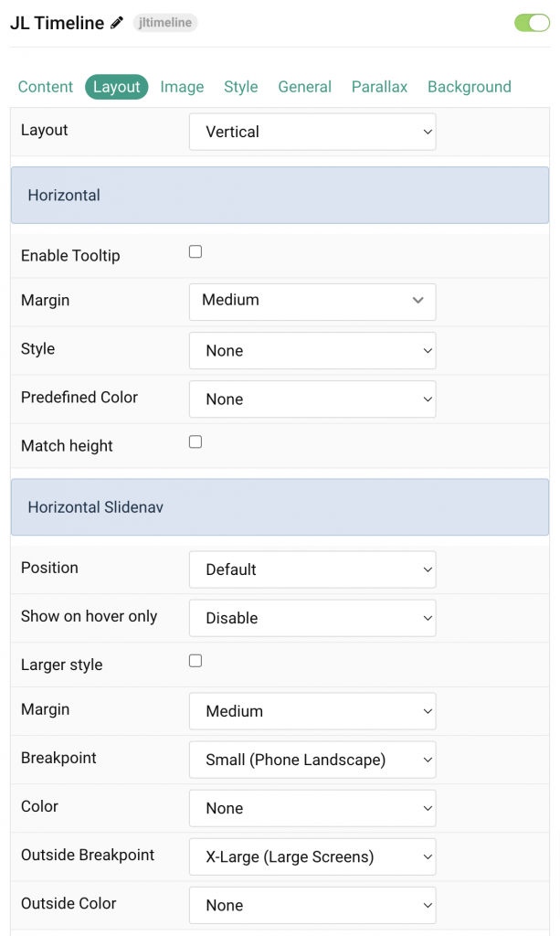Open the Layout dropdown showing Vertical
The height and width of the screenshot is (936, 560).
coord(312,132)
